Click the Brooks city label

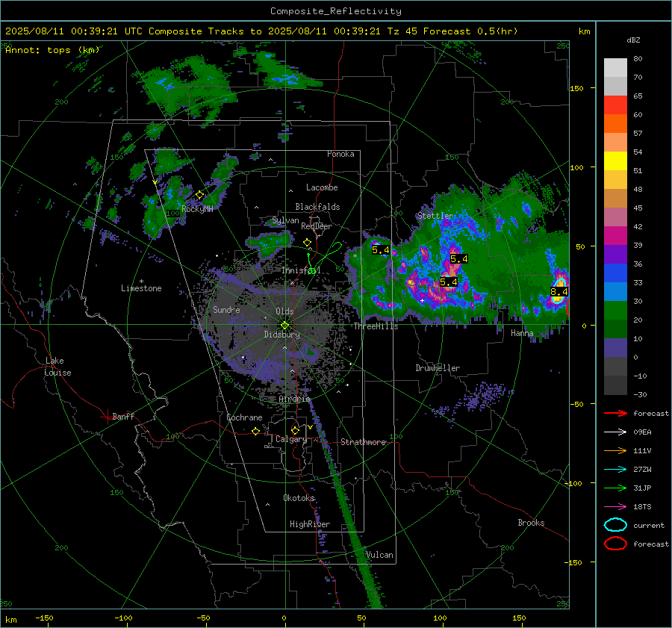(531, 523)
